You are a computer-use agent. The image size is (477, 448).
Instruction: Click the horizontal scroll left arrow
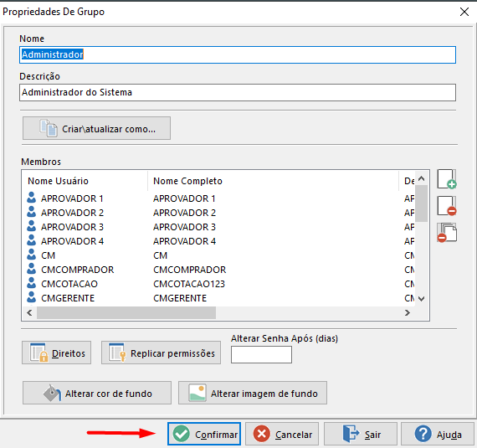[29, 312]
